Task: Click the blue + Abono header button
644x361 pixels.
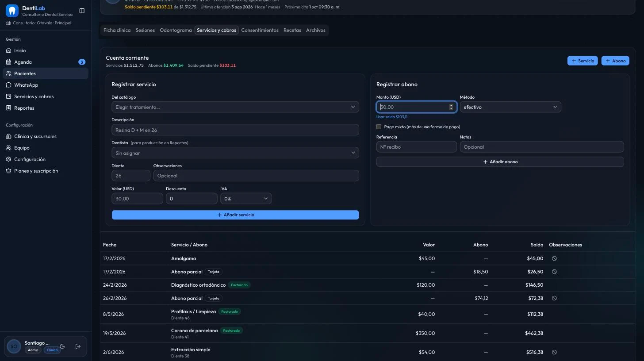Action: coord(615,61)
